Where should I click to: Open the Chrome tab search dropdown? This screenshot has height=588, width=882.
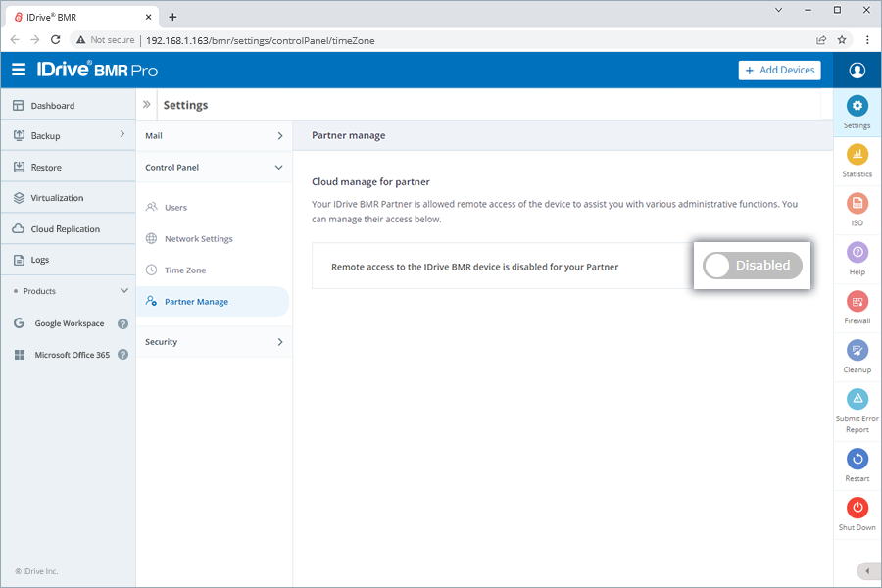tap(778, 10)
